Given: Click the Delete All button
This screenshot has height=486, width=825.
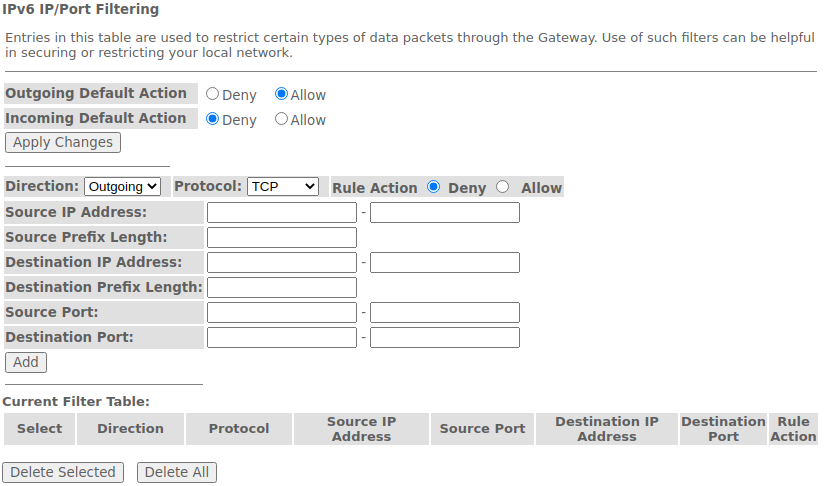Looking at the screenshot, I should [x=177, y=472].
